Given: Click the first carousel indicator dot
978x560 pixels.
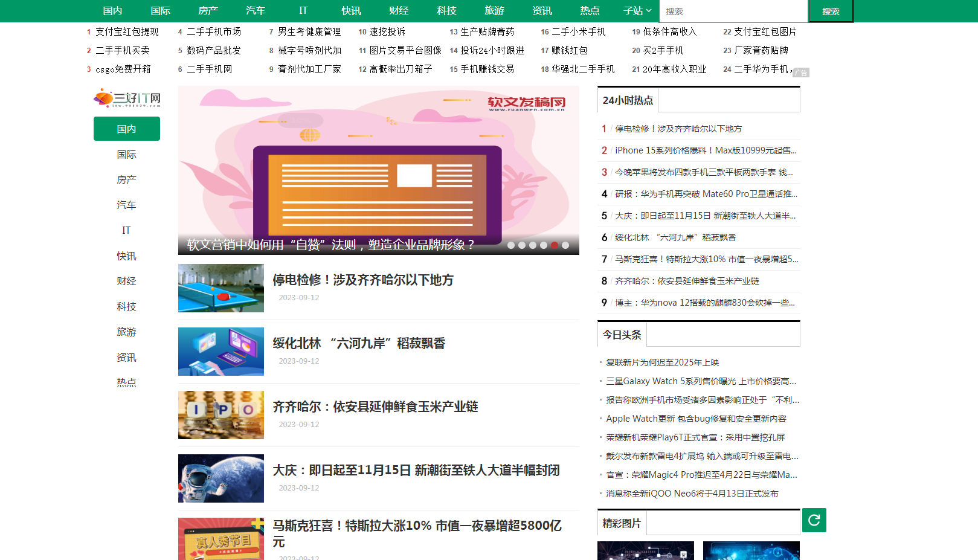Looking at the screenshot, I should point(511,245).
